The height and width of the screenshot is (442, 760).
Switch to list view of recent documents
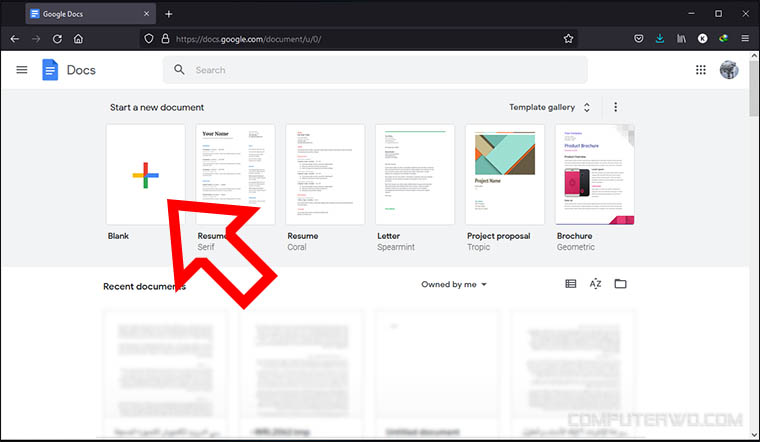coord(570,284)
